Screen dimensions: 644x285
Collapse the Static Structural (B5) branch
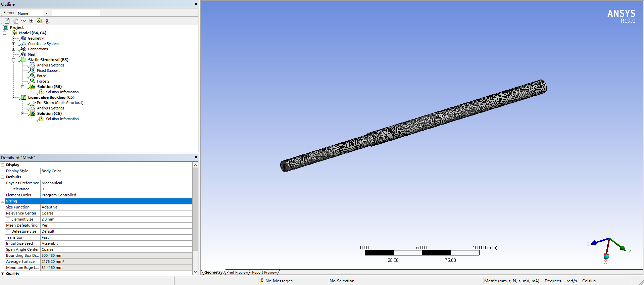(14, 60)
